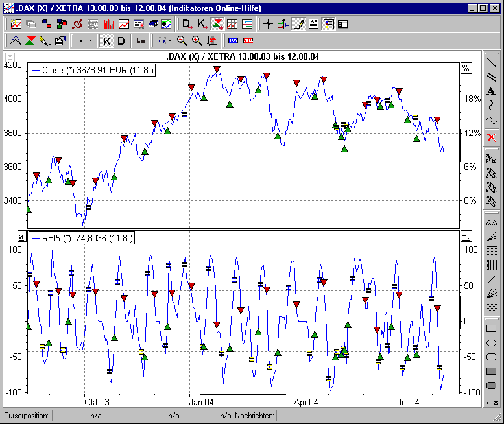Toggle the percent scale button
The height and width of the screenshot is (424, 504).
click(465, 68)
